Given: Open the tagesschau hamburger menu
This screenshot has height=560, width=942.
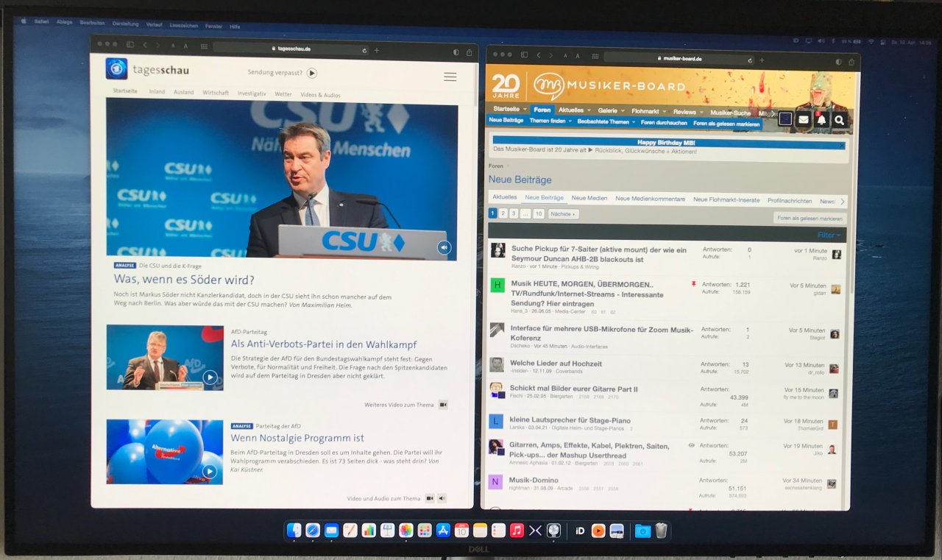Looking at the screenshot, I should [x=450, y=77].
